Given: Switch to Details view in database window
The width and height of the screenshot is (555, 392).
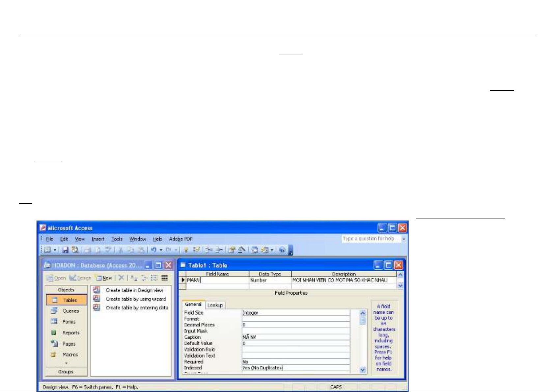Looking at the screenshot, I should click(164, 278).
